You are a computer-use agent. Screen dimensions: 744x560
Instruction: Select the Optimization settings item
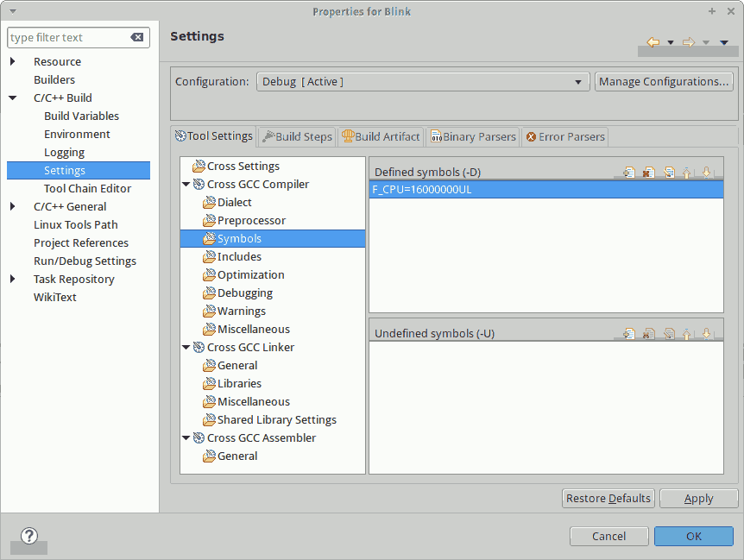[x=250, y=275]
